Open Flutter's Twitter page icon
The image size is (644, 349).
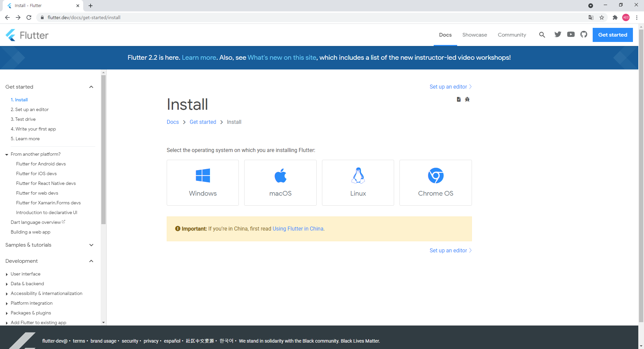point(558,34)
